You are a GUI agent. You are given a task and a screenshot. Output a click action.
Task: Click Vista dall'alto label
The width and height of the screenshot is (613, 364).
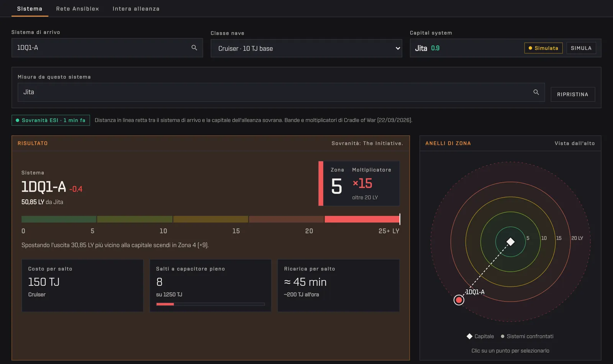pyautogui.click(x=575, y=143)
